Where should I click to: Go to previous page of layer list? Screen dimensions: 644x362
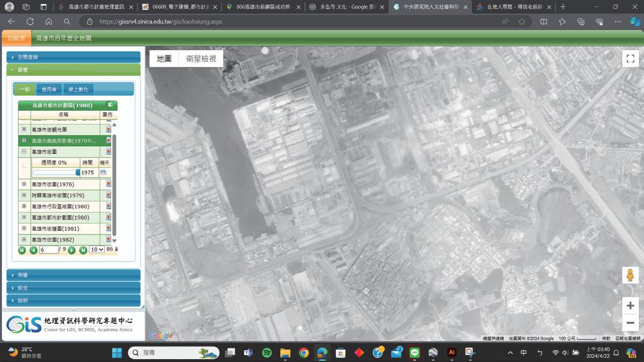33,250
